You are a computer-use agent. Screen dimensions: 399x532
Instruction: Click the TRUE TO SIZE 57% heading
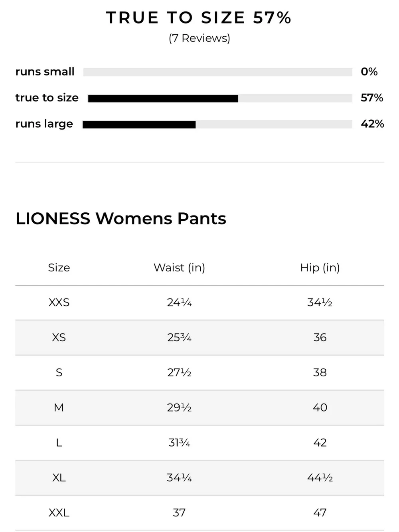199,18
